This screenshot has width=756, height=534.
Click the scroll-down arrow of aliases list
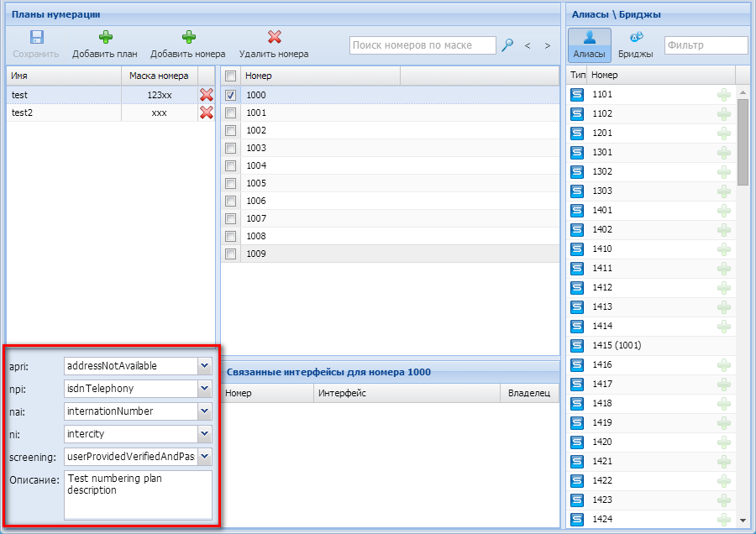pyautogui.click(x=743, y=520)
